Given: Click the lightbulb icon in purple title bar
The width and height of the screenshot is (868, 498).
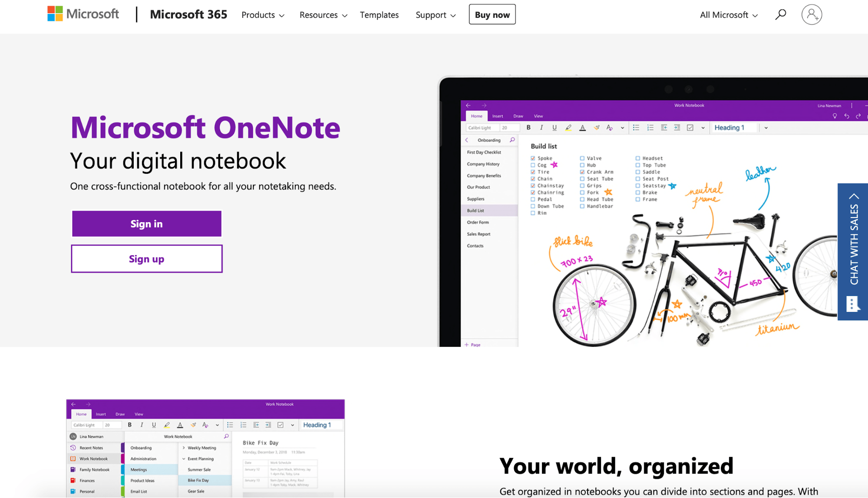Looking at the screenshot, I should pos(834,116).
